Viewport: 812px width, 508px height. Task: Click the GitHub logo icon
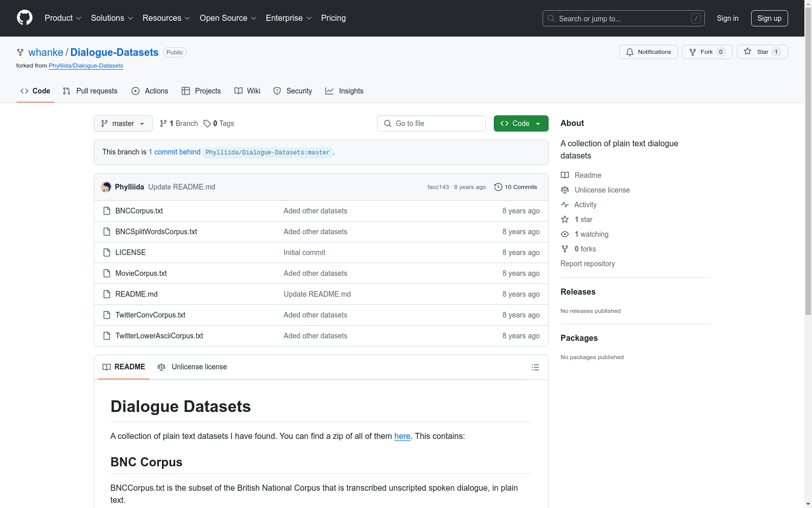(x=24, y=18)
